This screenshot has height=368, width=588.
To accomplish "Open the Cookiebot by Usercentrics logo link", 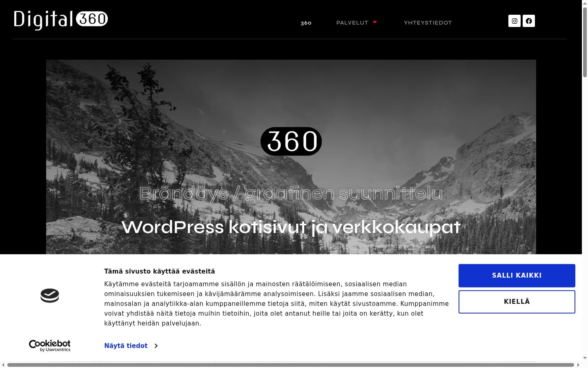I will tap(50, 346).
